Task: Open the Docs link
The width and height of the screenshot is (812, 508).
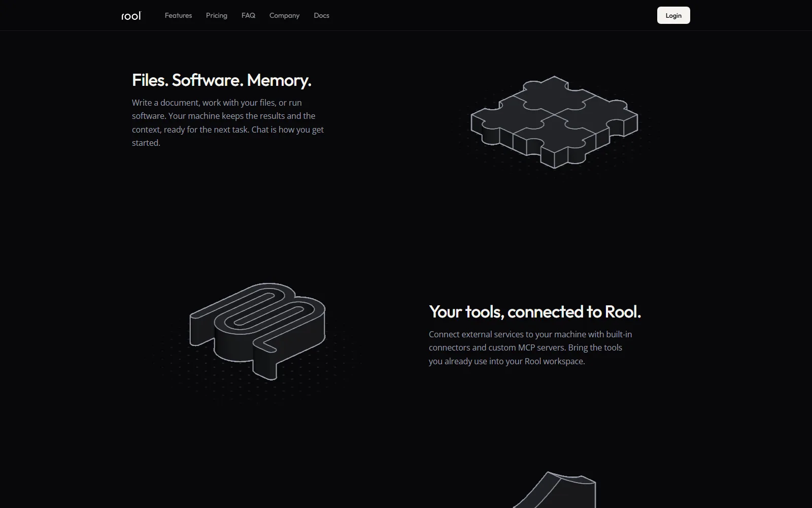Action: pos(321,16)
